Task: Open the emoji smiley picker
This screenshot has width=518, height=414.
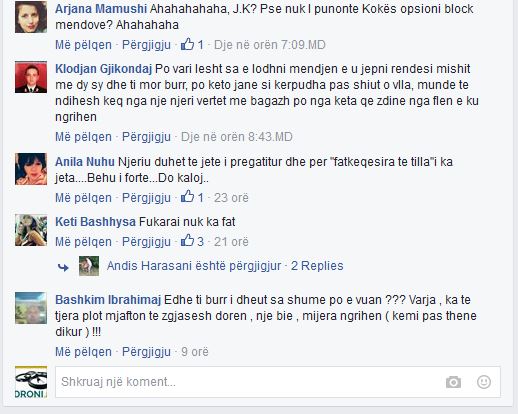Action: tap(484, 382)
